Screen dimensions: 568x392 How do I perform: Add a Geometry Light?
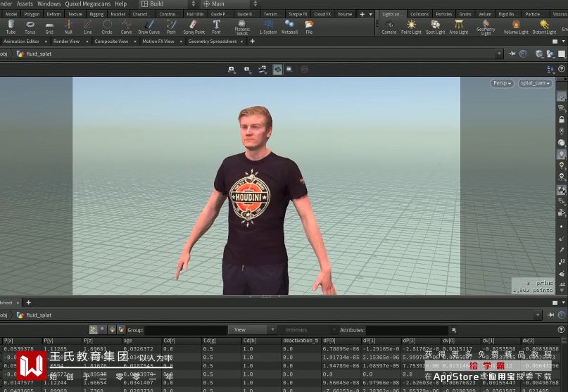tap(486, 27)
